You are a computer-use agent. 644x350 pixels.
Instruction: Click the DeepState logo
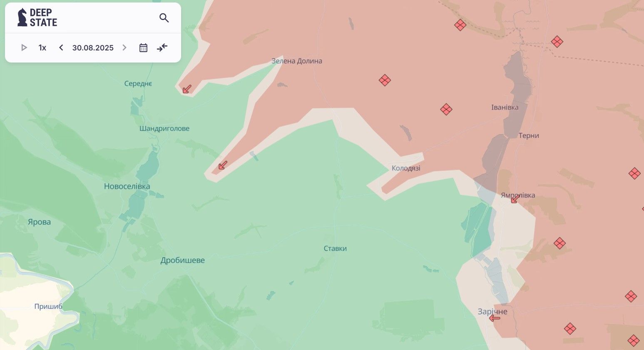(37, 17)
